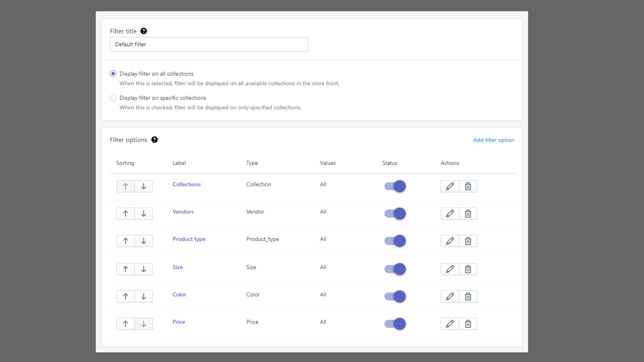Delete the Price filter option
644x362 pixels.
[x=468, y=323]
